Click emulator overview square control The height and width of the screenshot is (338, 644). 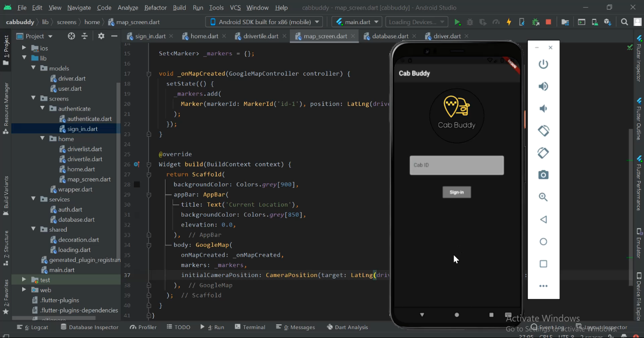tap(544, 264)
